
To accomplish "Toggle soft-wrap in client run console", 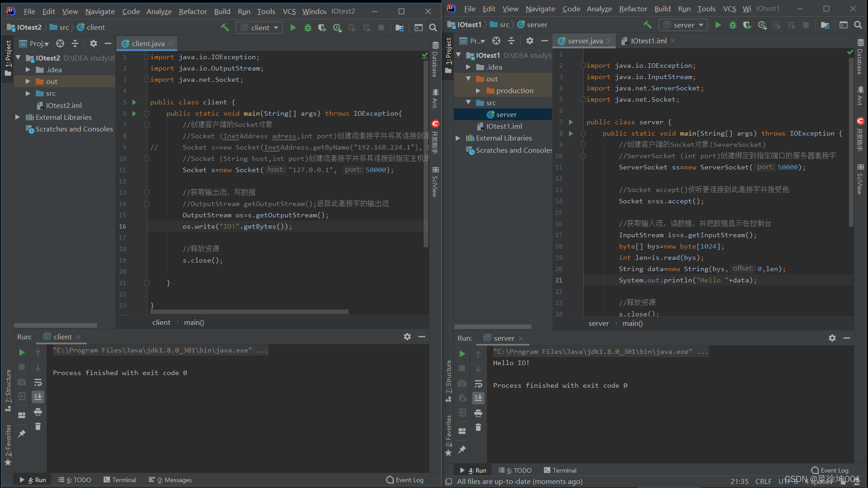I will (x=38, y=383).
